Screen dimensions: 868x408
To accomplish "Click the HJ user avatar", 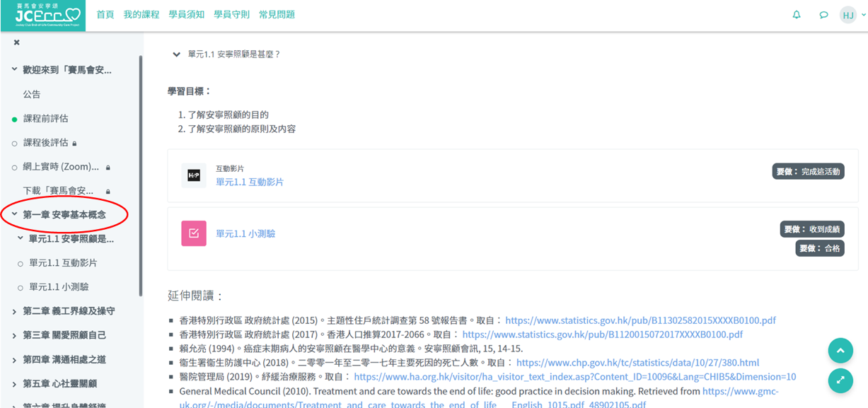I will click(x=847, y=15).
